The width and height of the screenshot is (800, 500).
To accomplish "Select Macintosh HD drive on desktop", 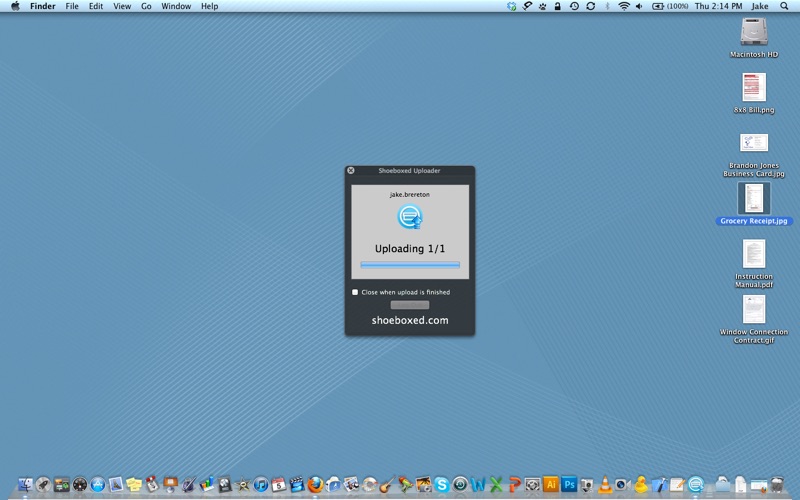I will [754, 38].
